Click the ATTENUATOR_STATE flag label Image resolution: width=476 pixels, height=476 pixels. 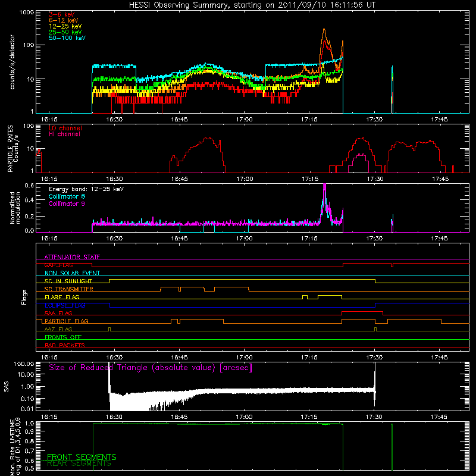(72, 257)
